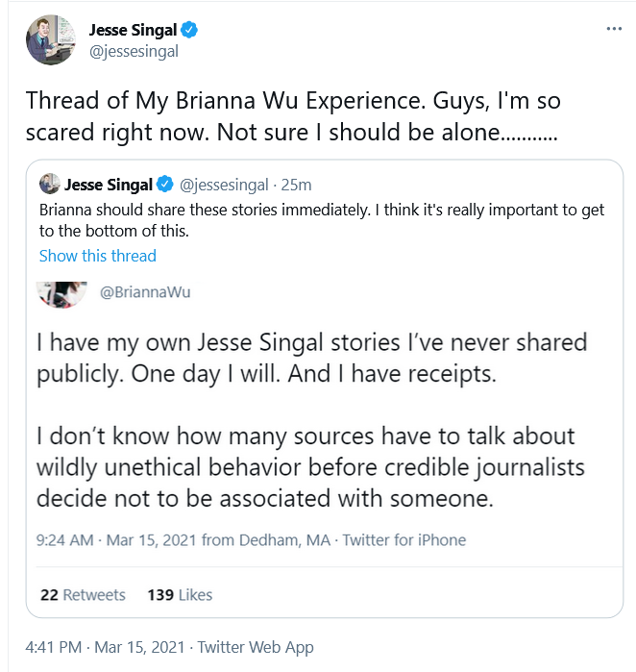Click the @jessesingal handle under the top name
The height and width of the screenshot is (672, 636).
[x=134, y=51]
